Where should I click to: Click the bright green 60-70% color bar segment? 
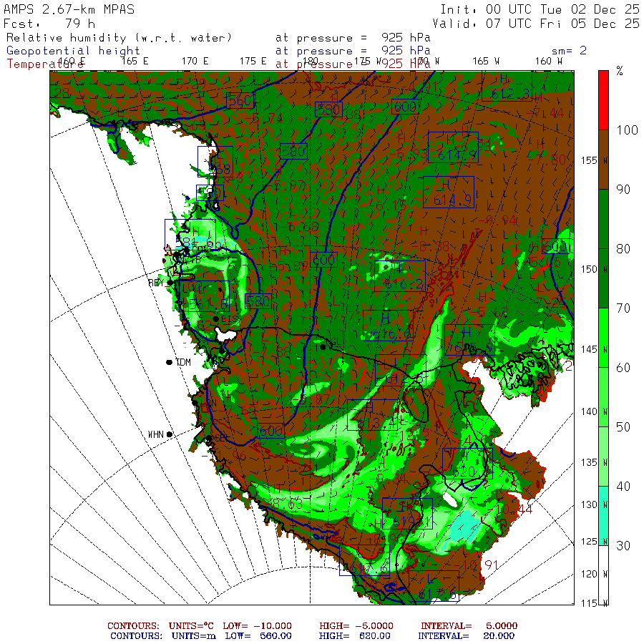(603, 338)
